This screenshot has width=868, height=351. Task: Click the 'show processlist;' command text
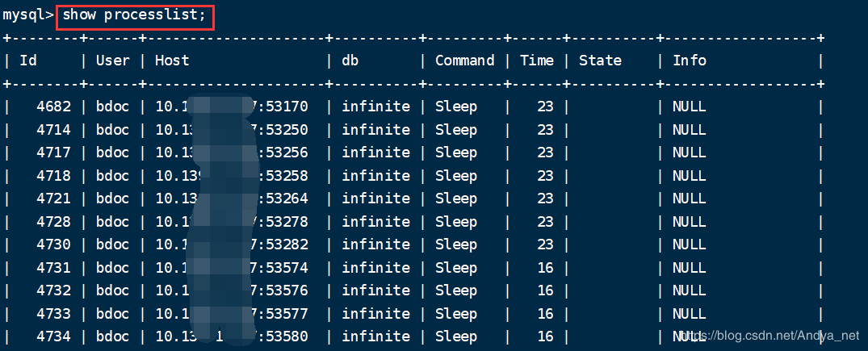[x=135, y=15]
